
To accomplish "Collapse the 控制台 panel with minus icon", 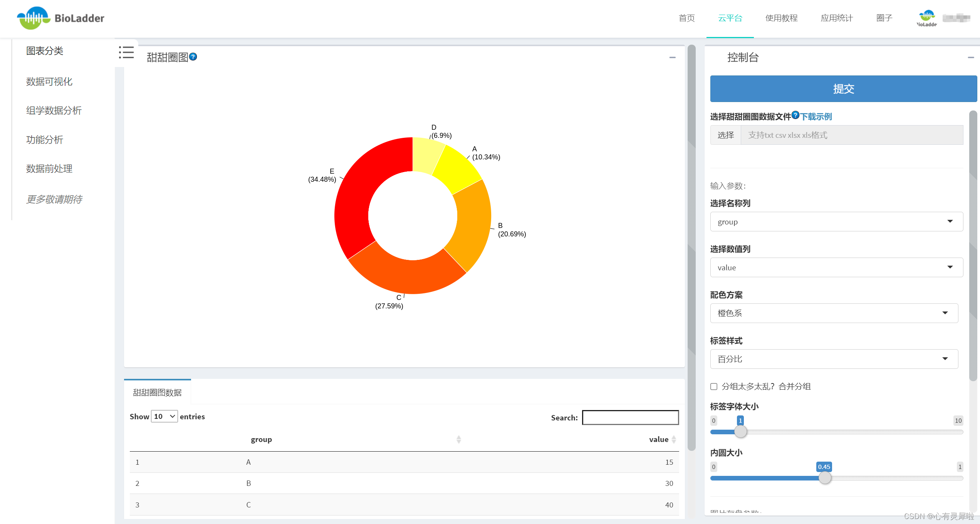I will coord(970,57).
